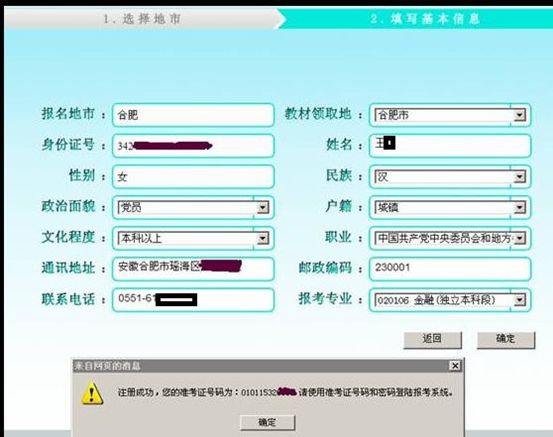Open the 政治面貌 dropdown showing 党员
This screenshot has height=437, width=553.
(x=262, y=207)
